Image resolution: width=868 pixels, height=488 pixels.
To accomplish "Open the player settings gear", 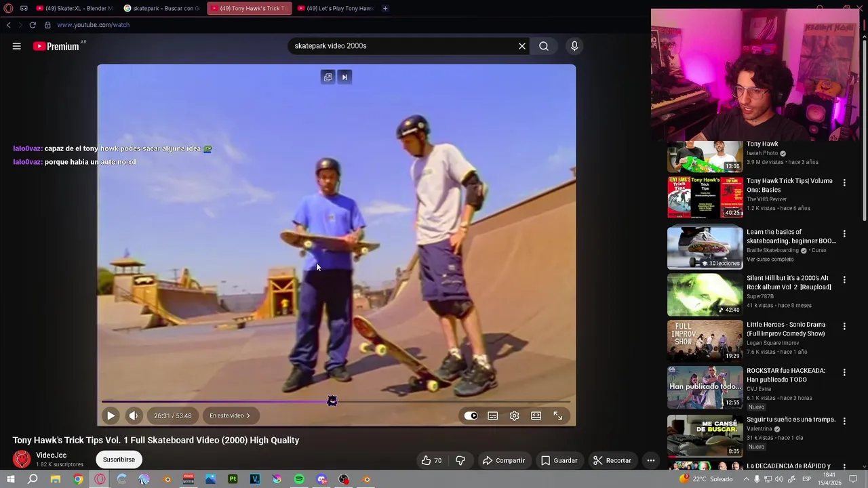I will point(515,415).
